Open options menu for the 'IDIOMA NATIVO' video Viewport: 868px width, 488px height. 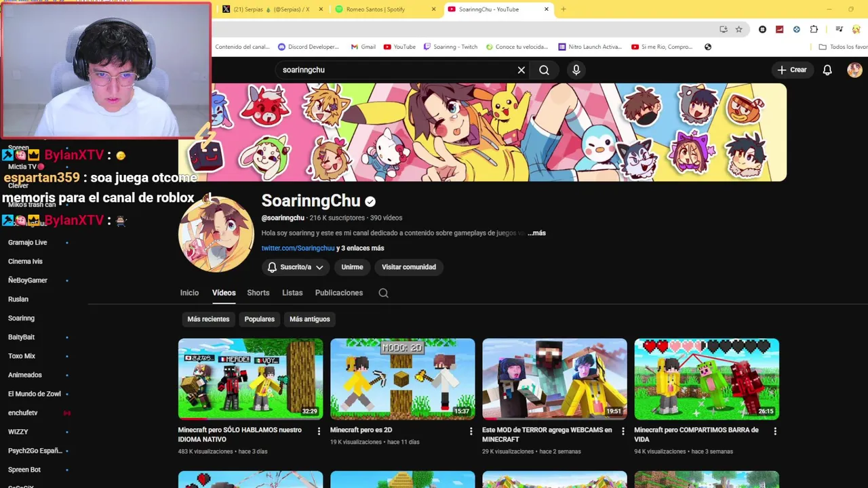tap(319, 431)
